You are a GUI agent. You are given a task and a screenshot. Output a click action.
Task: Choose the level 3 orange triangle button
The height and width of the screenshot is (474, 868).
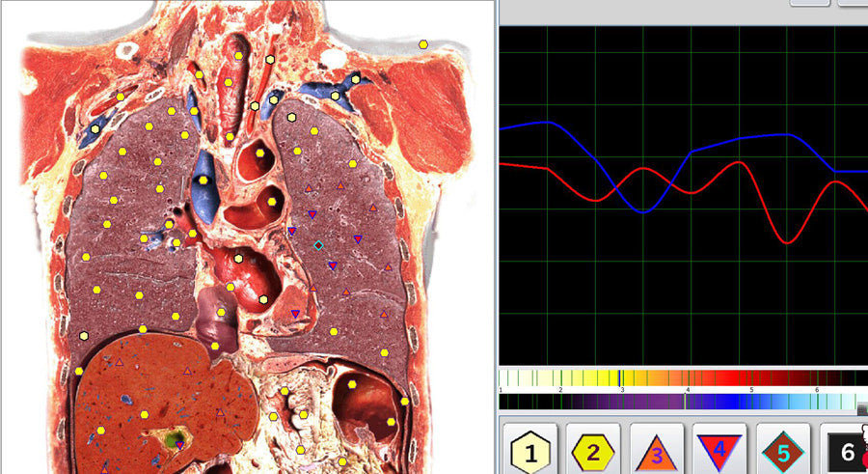pyautogui.click(x=657, y=450)
